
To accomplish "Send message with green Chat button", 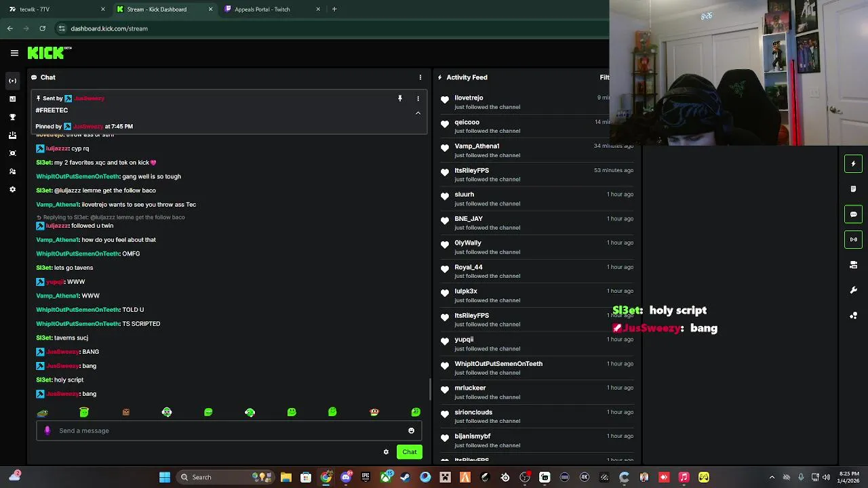I will [x=410, y=452].
